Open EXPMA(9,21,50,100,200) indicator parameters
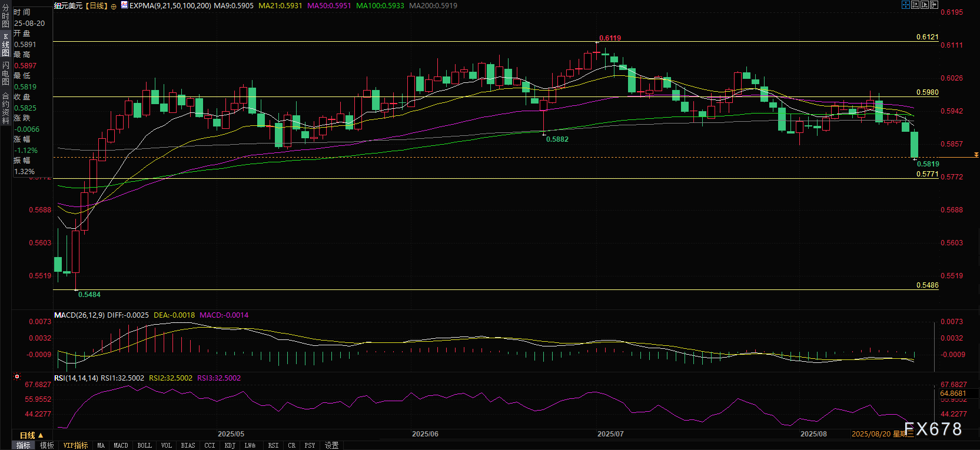The width and height of the screenshot is (980, 450). 170,5
